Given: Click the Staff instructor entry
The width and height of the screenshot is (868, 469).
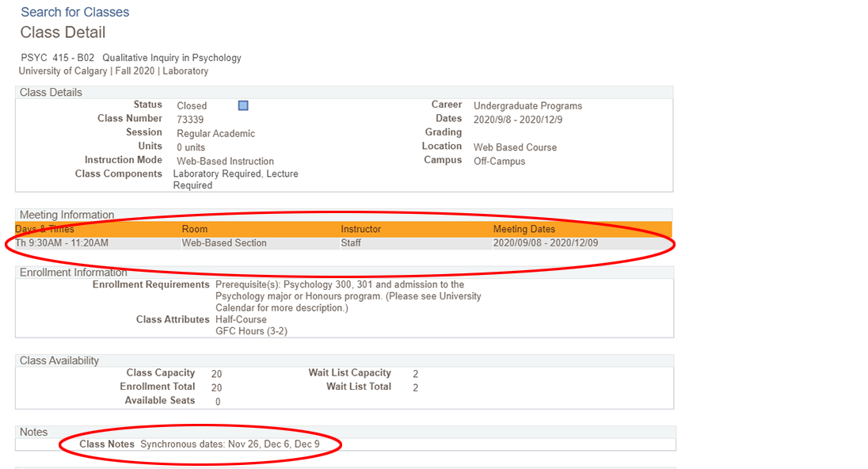Looking at the screenshot, I should [348, 243].
